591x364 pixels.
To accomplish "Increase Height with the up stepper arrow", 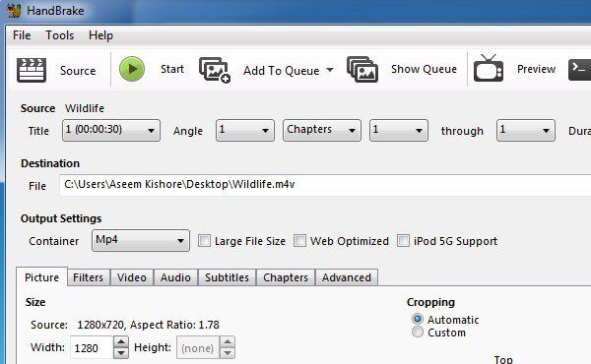I will click(x=228, y=341).
